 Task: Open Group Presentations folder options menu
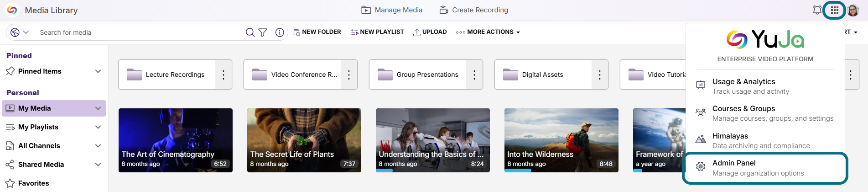coord(474,75)
